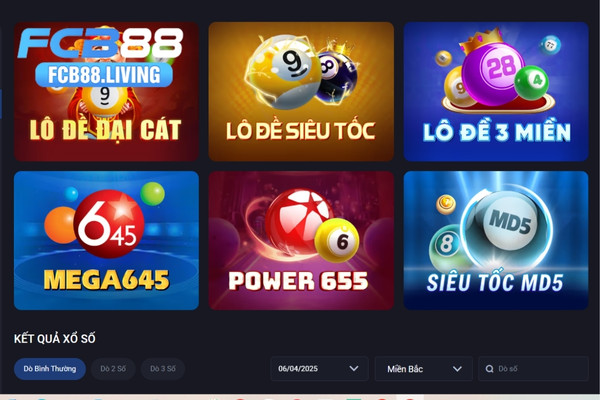Expand the date dropdown chevron arrow
Viewport: 600px width, 400px height.
click(354, 369)
